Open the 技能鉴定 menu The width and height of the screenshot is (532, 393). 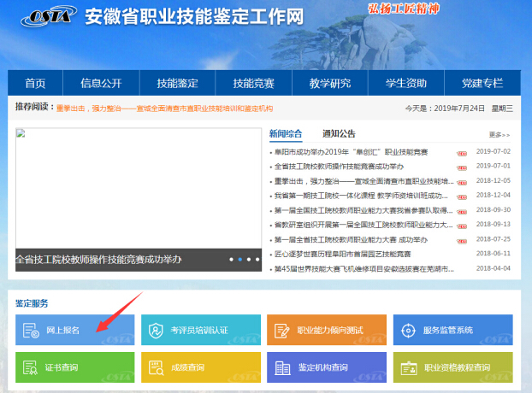click(x=177, y=83)
